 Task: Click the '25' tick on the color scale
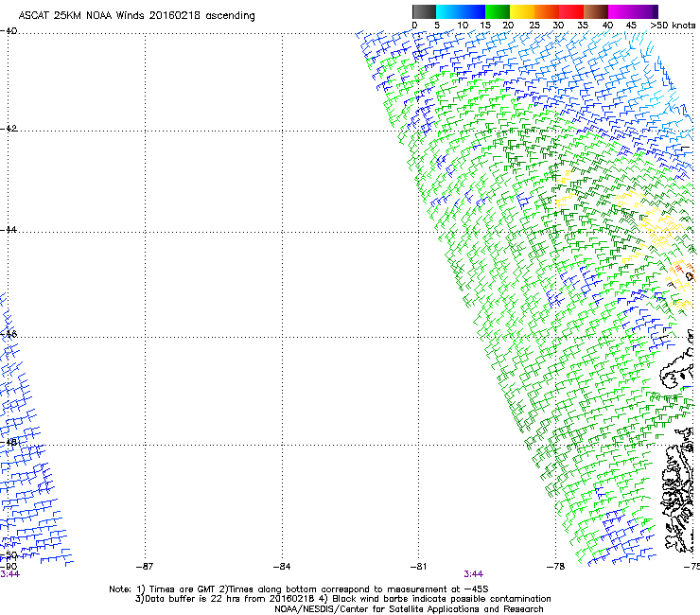tap(534, 26)
